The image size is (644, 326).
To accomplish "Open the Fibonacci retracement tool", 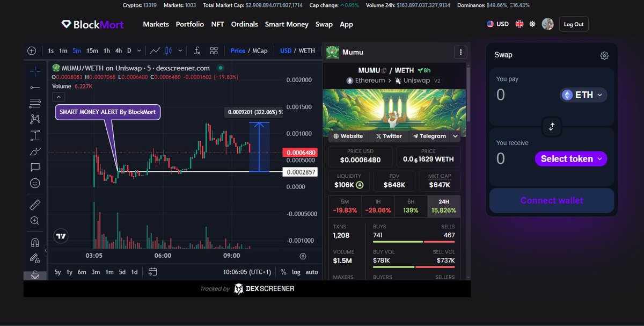I will coord(35,103).
